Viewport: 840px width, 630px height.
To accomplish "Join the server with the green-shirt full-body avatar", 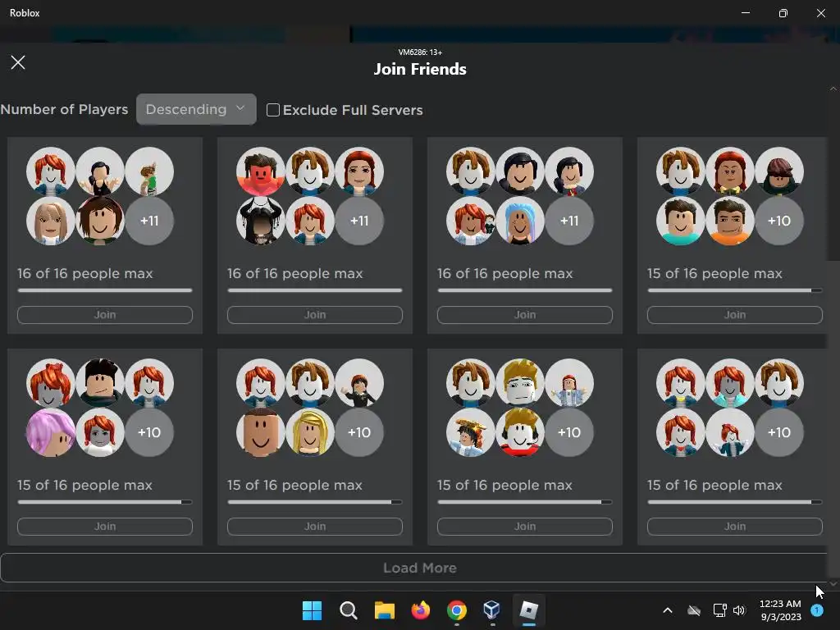I will (105, 315).
